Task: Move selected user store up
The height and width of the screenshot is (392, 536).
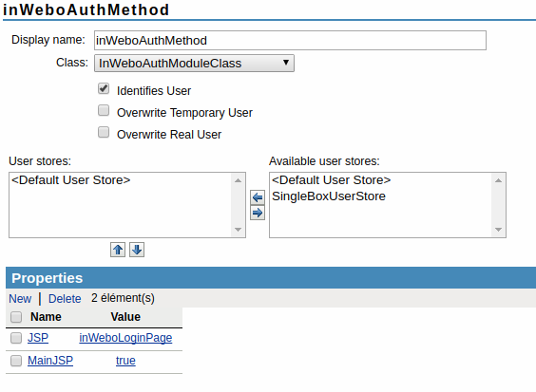Action: 118,250
